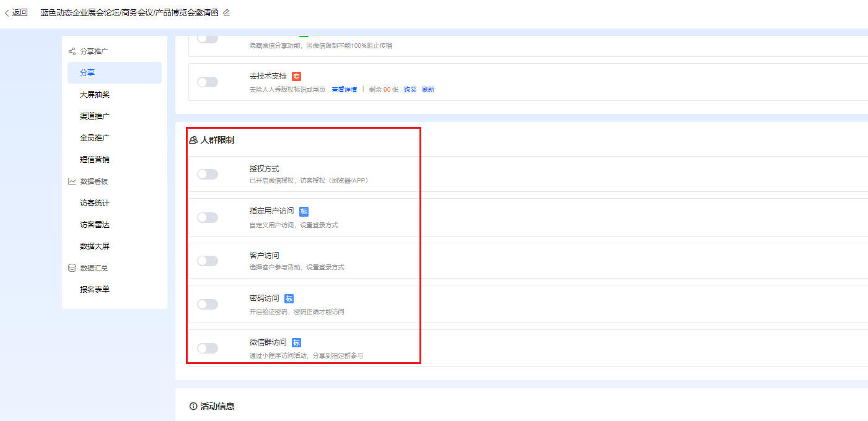Turn on the 指定用户访问 switch
Viewport: 868px width, 421px height.
click(208, 217)
